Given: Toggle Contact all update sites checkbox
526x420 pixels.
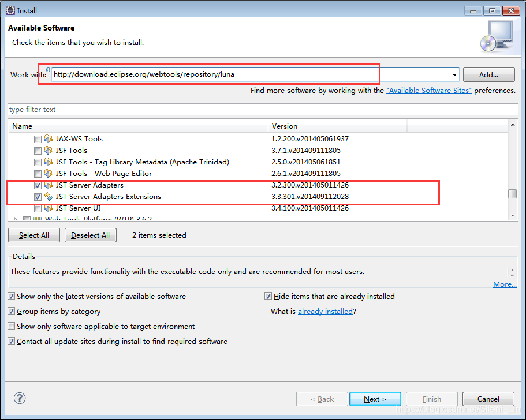Looking at the screenshot, I should [x=12, y=341].
